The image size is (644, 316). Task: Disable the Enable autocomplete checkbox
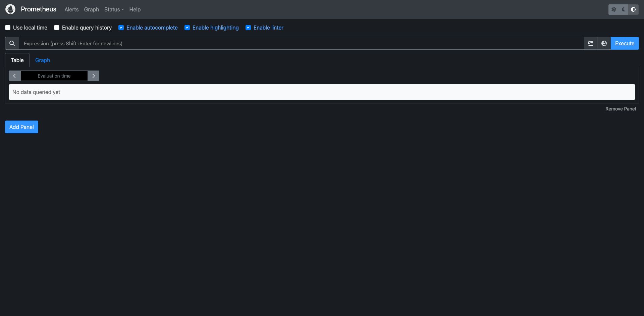(x=121, y=28)
